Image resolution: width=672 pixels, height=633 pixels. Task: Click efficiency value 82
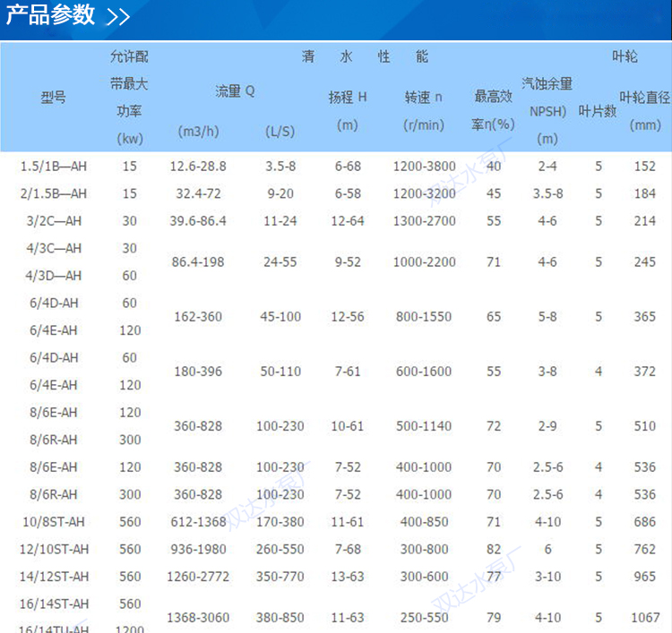point(494,550)
